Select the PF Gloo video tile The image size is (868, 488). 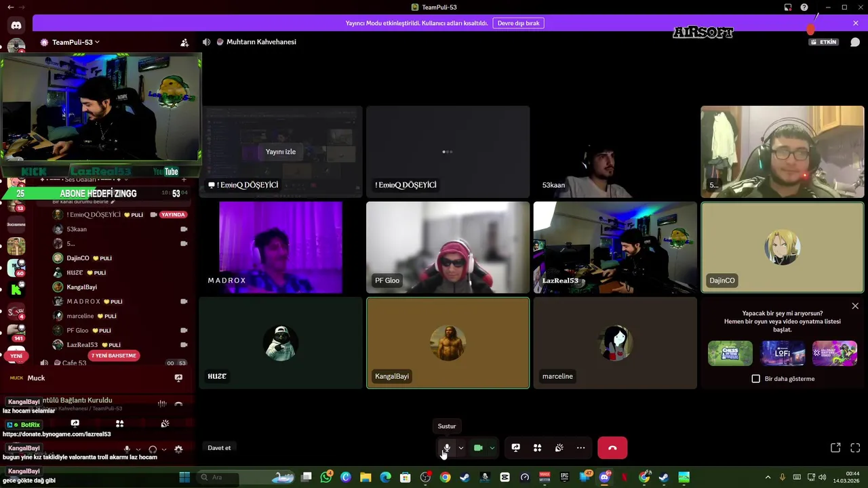click(448, 247)
